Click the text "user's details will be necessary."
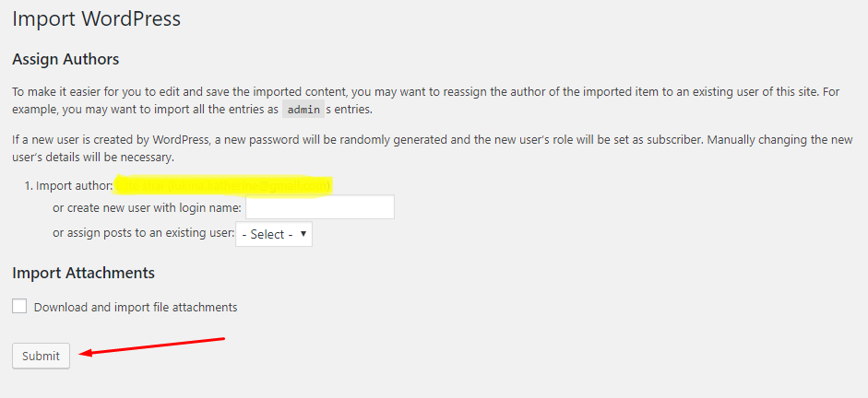Image resolution: width=868 pixels, height=398 pixels. click(93, 158)
